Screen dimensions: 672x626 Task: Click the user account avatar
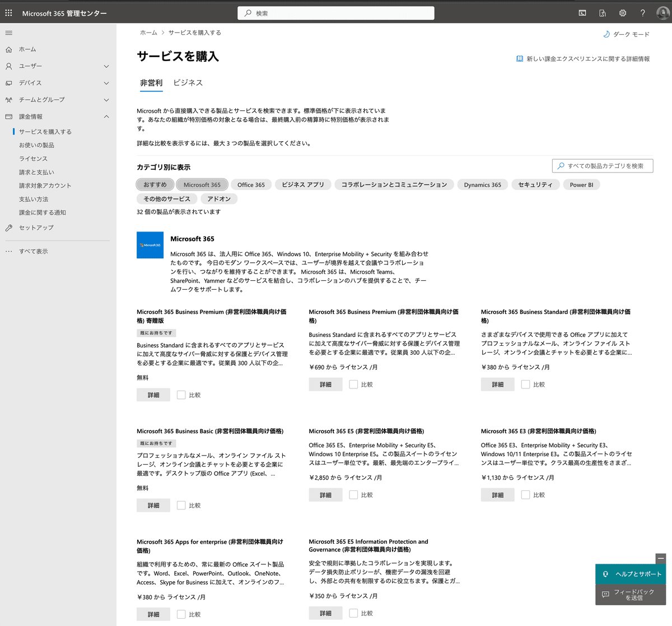click(663, 13)
